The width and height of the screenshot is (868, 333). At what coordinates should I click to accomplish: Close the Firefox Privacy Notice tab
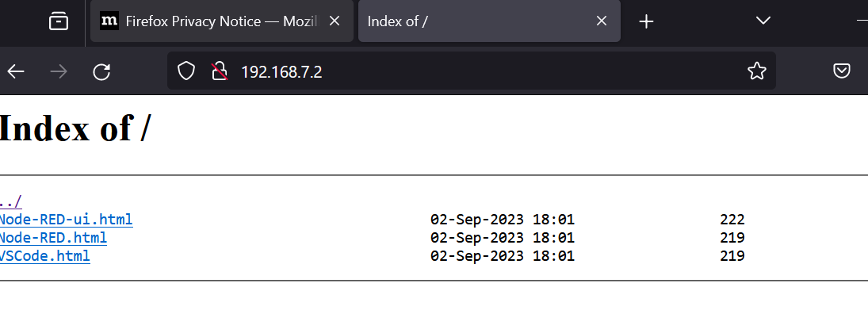click(x=337, y=21)
